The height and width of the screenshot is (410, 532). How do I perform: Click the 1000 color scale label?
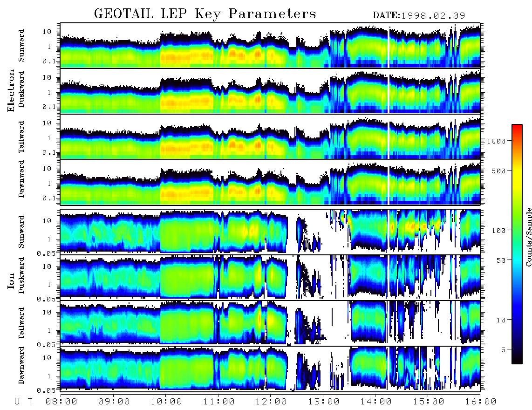(x=496, y=141)
